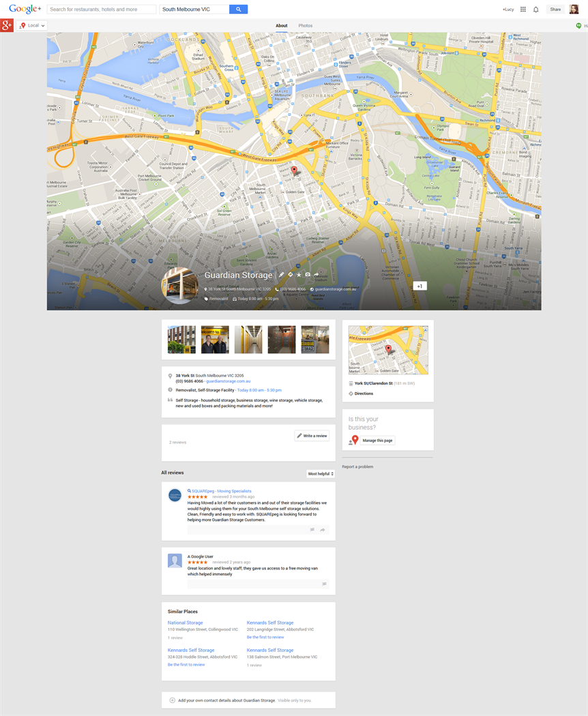Select the About tab
The height and width of the screenshot is (716, 588).
click(x=281, y=26)
